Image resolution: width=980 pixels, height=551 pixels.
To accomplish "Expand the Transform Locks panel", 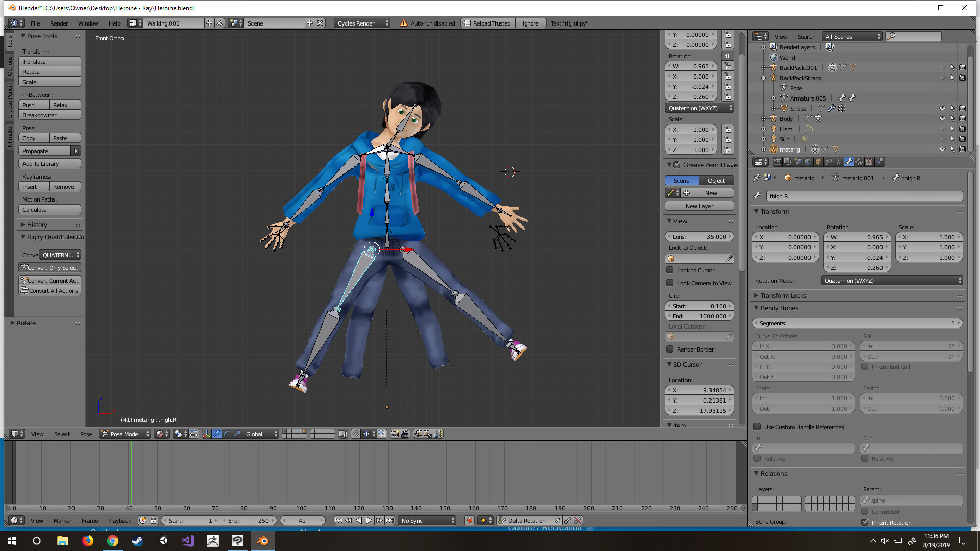I will [782, 296].
